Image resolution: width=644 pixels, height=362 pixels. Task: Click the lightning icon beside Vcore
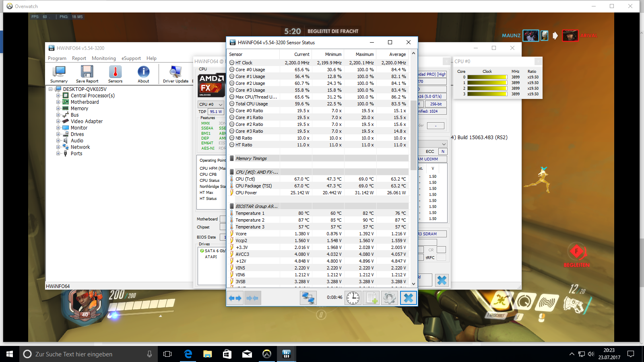coord(232,234)
